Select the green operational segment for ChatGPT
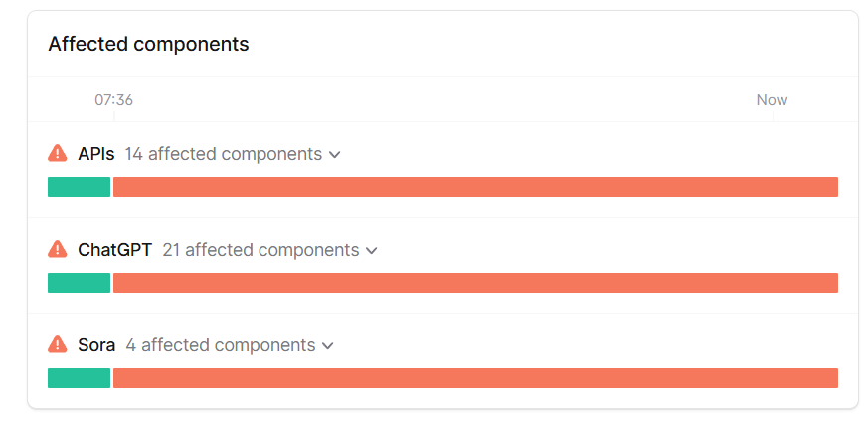 pyautogui.click(x=80, y=283)
